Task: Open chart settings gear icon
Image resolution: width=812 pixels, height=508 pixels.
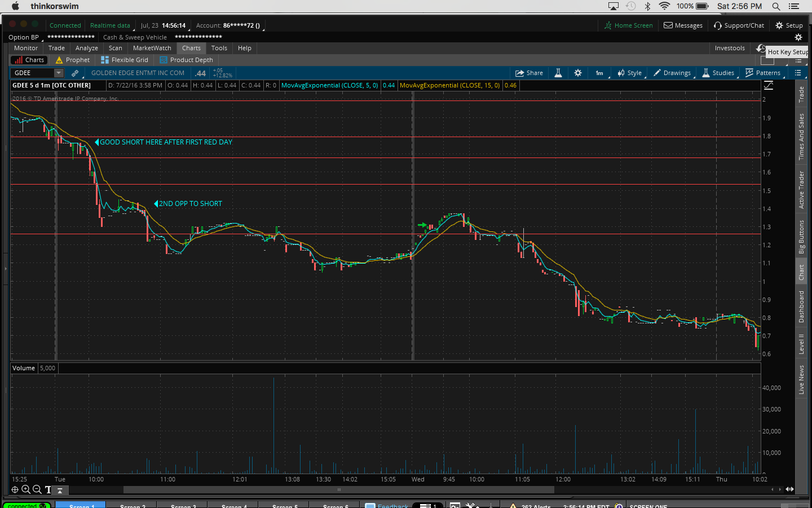Action: pyautogui.click(x=578, y=73)
